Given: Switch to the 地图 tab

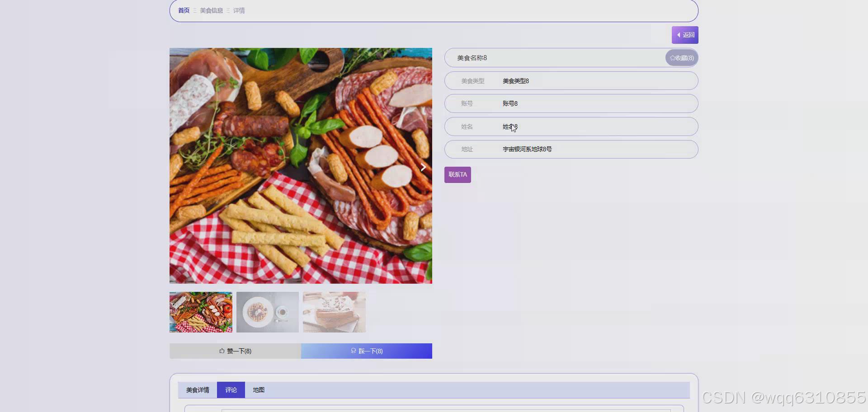Looking at the screenshot, I should pos(259,390).
